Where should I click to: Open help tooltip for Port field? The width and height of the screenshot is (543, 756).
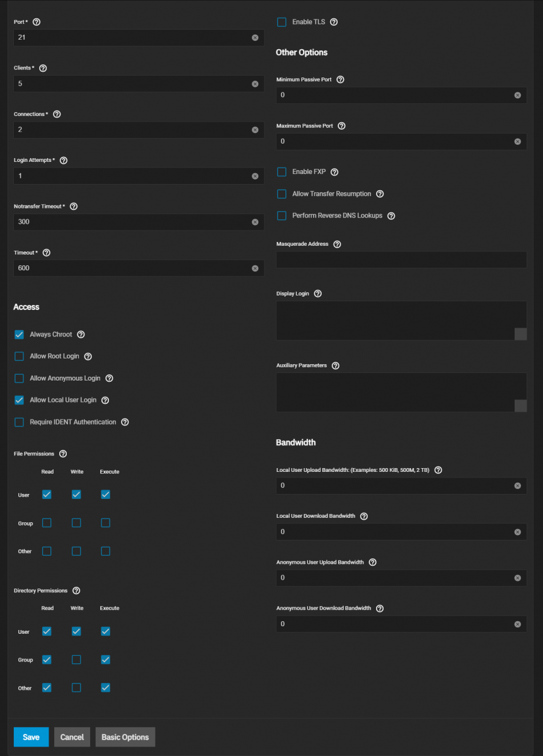point(36,22)
